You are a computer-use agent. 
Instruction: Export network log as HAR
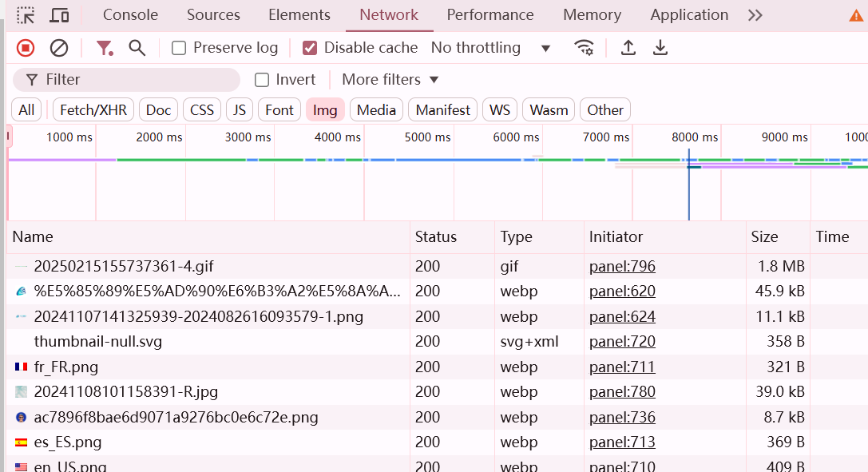pos(660,48)
